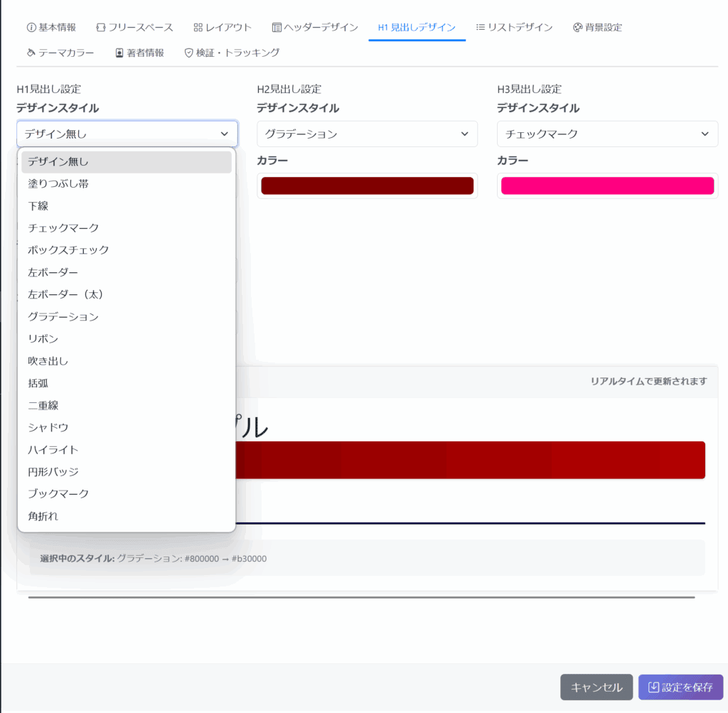Select 下線 option in the list
Screen dimensions: 728x713
(127, 205)
